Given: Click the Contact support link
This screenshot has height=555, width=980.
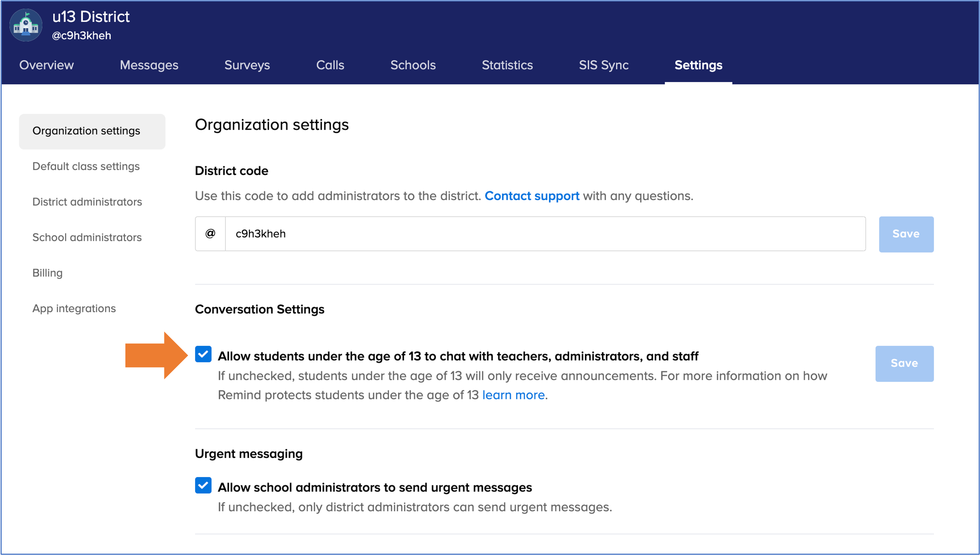Looking at the screenshot, I should click(532, 196).
